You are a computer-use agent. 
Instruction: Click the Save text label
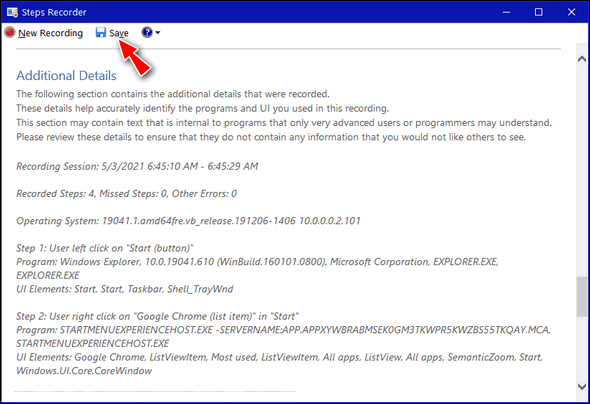pyautogui.click(x=119, y=33)
